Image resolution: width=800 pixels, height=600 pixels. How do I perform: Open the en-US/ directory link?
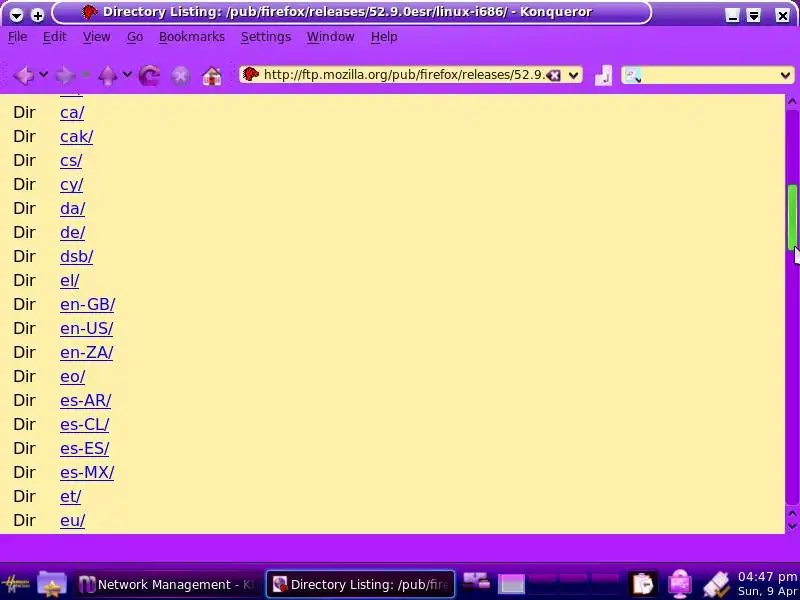(x=87, y=328)
